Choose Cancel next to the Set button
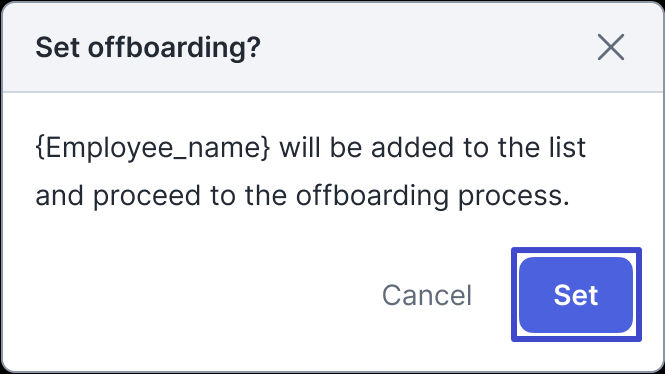This screenshot has height=374, width=665. (427, 295)
